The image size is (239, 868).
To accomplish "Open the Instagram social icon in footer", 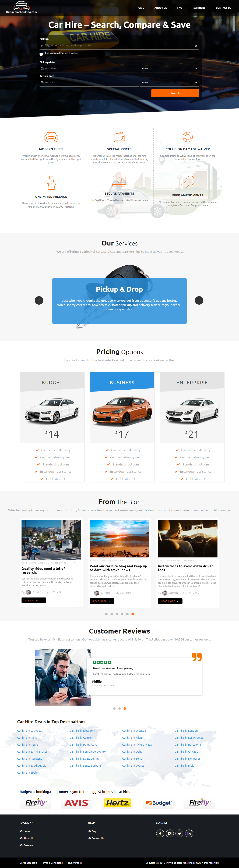I will click(170, 833).
